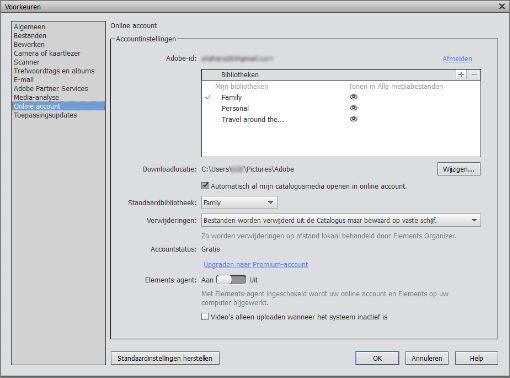Image resolution: width=510 pixels, height=378 pixels.
Task: Toggle visibility eye for Family library
Action: pyautogui.click(x=353, y=97)
